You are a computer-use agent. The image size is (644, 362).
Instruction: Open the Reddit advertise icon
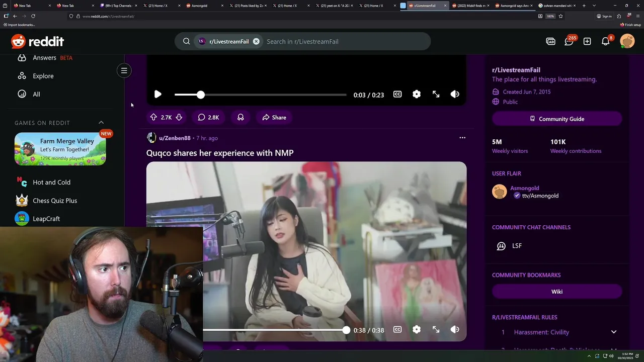tap(550, 41)
